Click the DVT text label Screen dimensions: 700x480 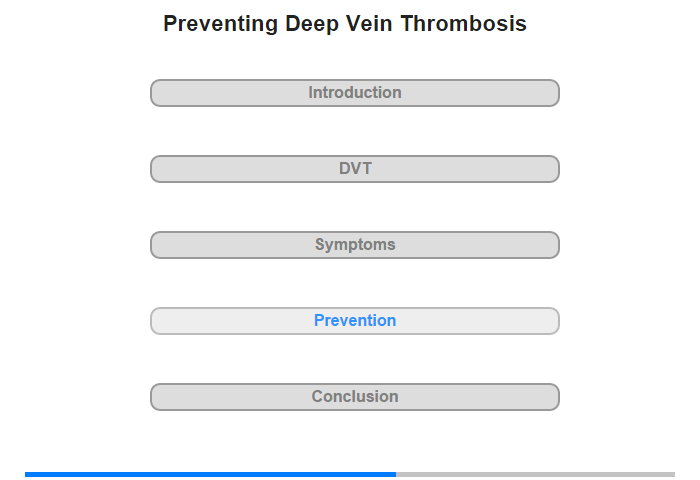click(355, 168)
